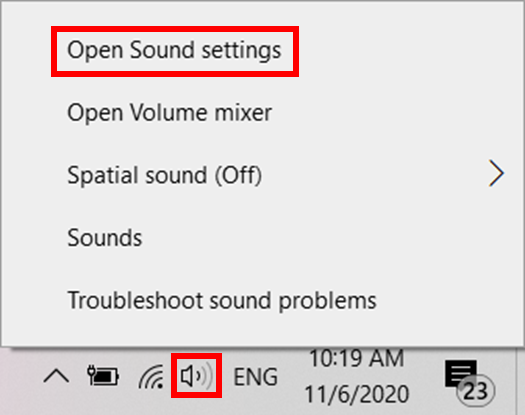Click the 23 notifications badge
525x415 pixels.
(x=475, y=391)
